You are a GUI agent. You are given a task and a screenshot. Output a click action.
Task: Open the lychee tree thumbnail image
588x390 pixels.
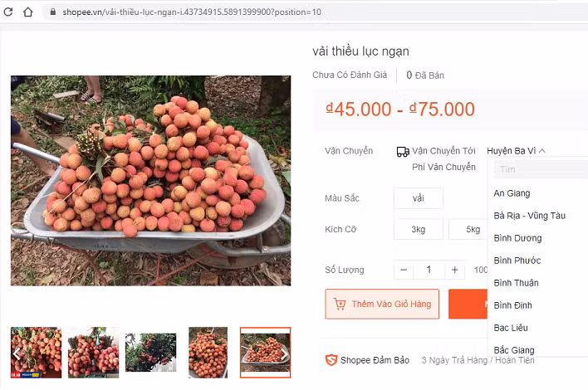point(151,353)
